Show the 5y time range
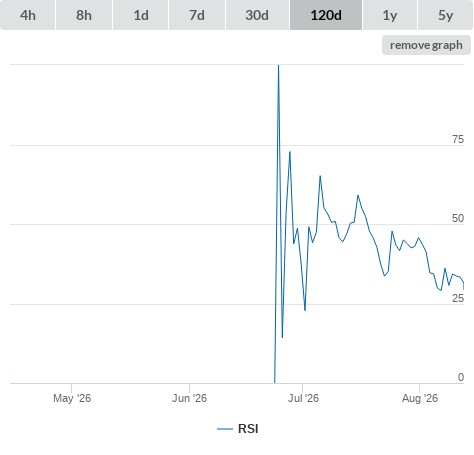Screen dimensions: 474x455 [x=446, y=15]
